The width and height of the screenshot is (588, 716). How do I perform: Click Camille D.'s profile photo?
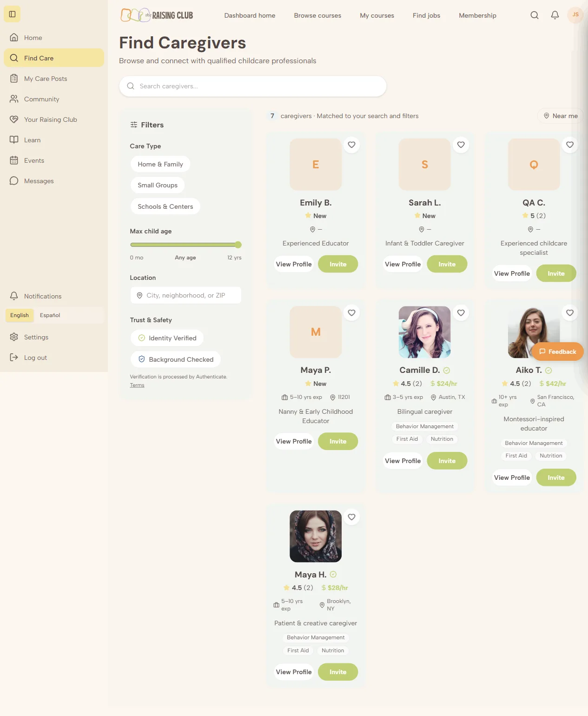[424, 332]
